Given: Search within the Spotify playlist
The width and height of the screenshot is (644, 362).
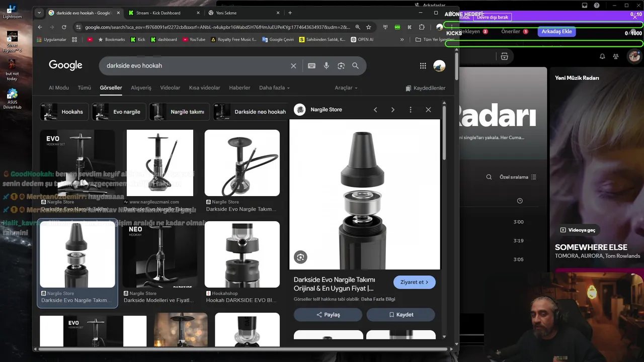Looking at the screenshot, I should click(489, 177).
